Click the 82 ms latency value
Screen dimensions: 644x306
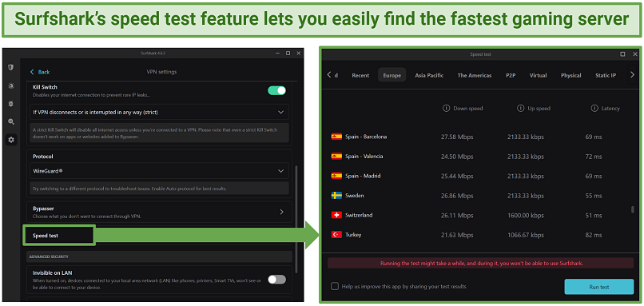click(x=594, y=235)
